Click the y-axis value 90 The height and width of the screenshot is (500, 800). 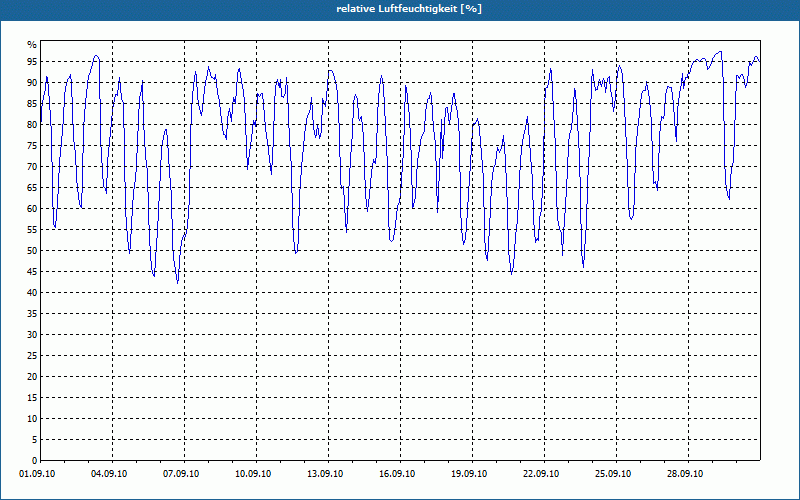click(x=32, y=83)
